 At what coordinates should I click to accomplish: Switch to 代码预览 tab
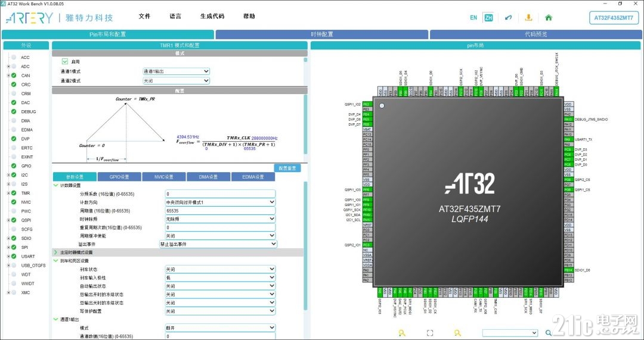click(535, 35)
